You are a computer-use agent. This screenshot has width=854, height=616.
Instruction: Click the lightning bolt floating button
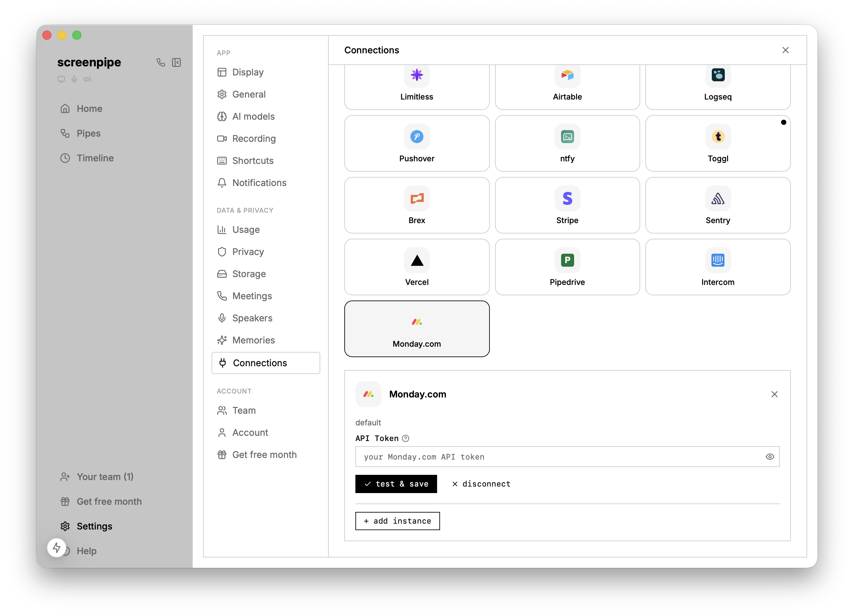coord(57,547)
